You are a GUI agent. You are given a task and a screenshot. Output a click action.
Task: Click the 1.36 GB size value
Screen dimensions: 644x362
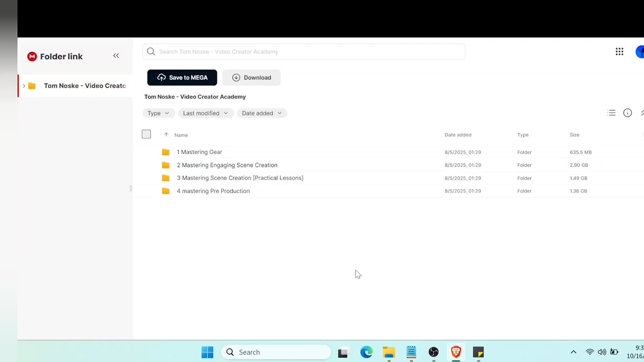click(x=579, y=191)
